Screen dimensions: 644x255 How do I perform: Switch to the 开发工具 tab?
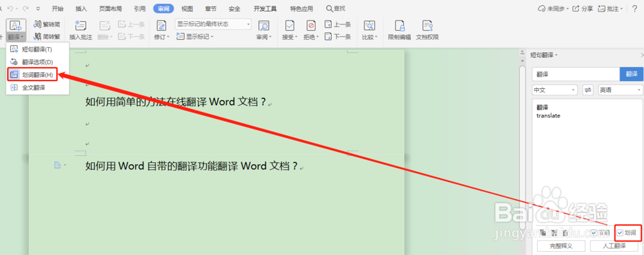click(265, 8)
